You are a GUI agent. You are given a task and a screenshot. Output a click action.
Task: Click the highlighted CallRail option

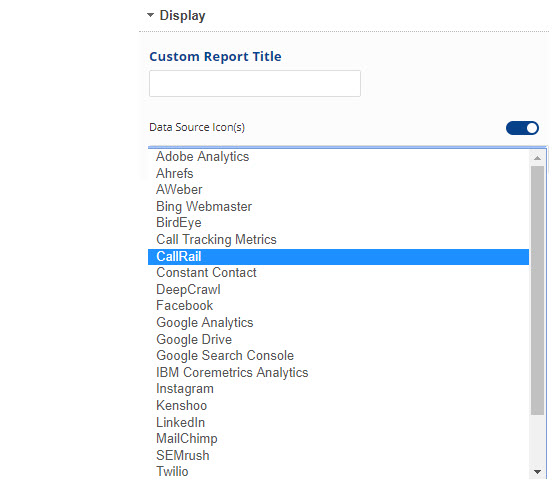[x=338, y=256]
